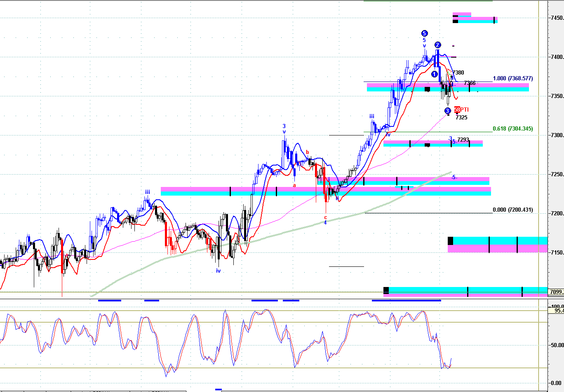Select the 0.618 (7304.345) Fibonacci label
The height and width of the screenshot is (392, 564).
[x=513, y=128]
